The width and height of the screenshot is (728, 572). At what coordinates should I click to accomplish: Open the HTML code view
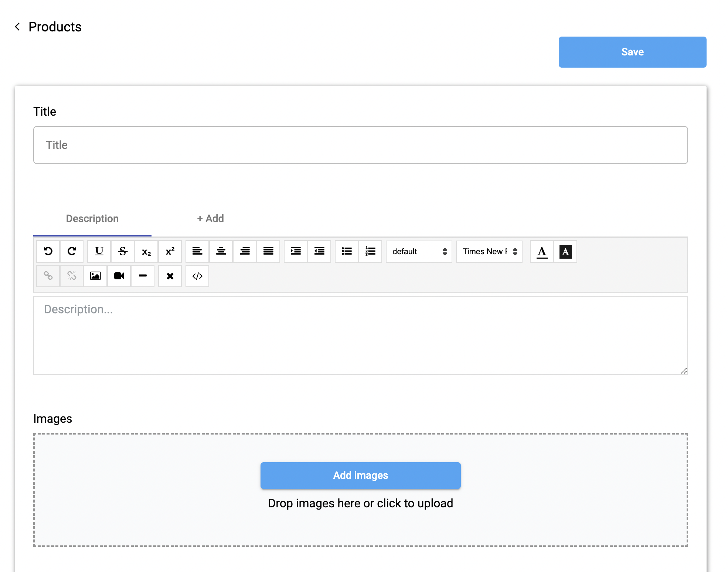197,276
